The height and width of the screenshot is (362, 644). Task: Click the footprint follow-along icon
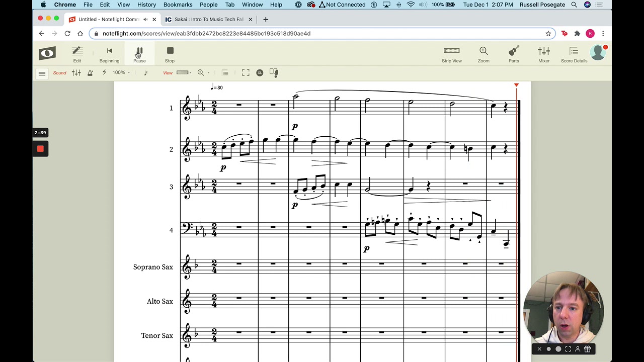coord(274,73)
